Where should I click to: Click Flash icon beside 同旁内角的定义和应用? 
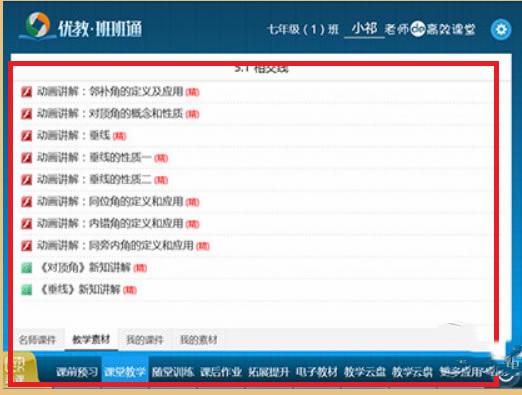(27, 246)
